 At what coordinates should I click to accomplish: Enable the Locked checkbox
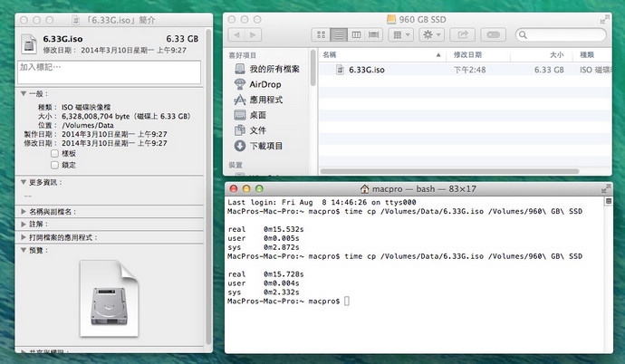[x=54, y=165]
